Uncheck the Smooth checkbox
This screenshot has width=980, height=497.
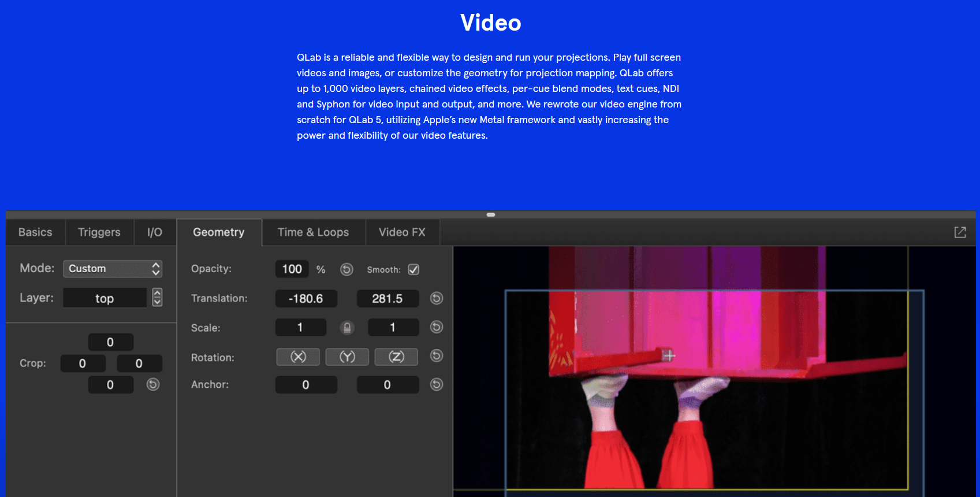pos(413,269)
